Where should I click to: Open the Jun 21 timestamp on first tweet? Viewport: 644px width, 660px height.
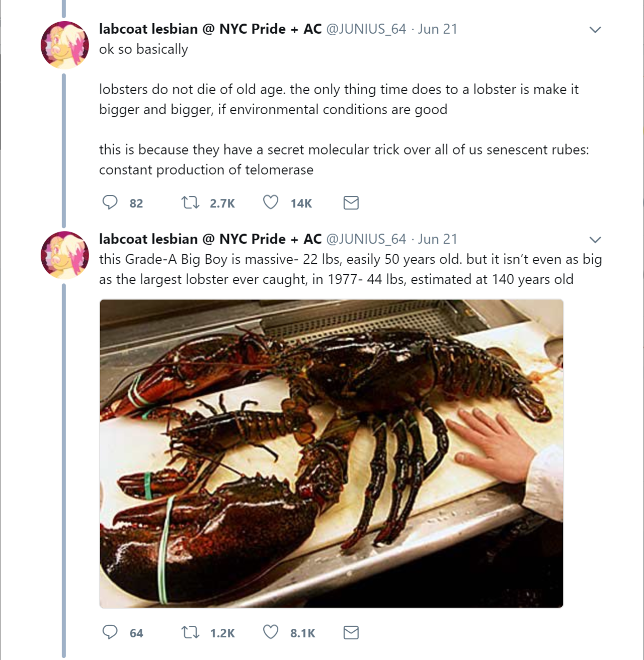[437, 29]
